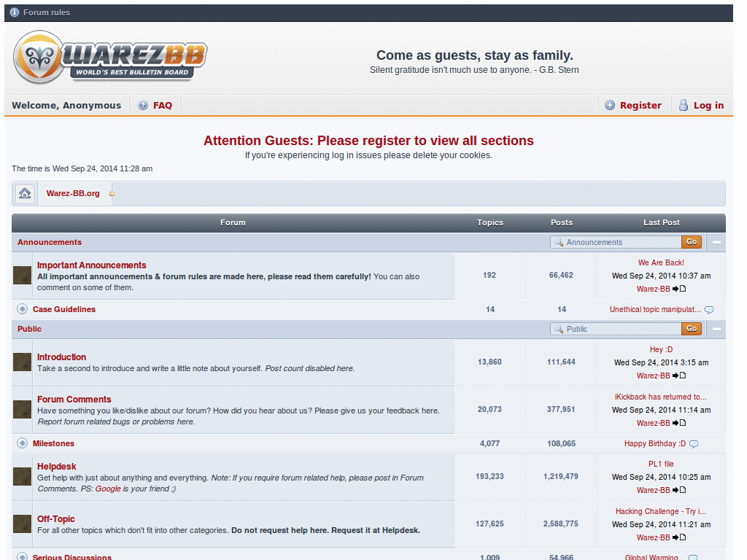Viewport: 747px width, 560px height.
Task: Collapse the Announcements category
Action: pyautogui.click(x=716, y=242)
